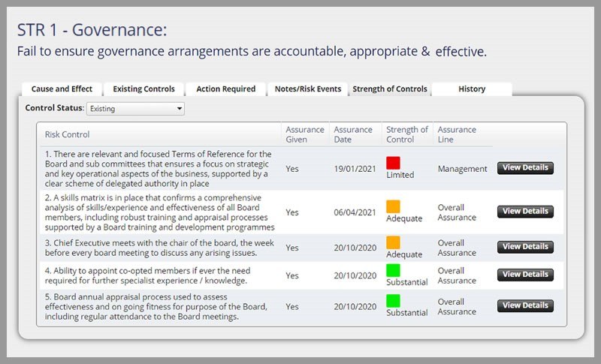The image size is (601, 364).
Task: Click the red Limited strength swatch
Action: [393, 163]
